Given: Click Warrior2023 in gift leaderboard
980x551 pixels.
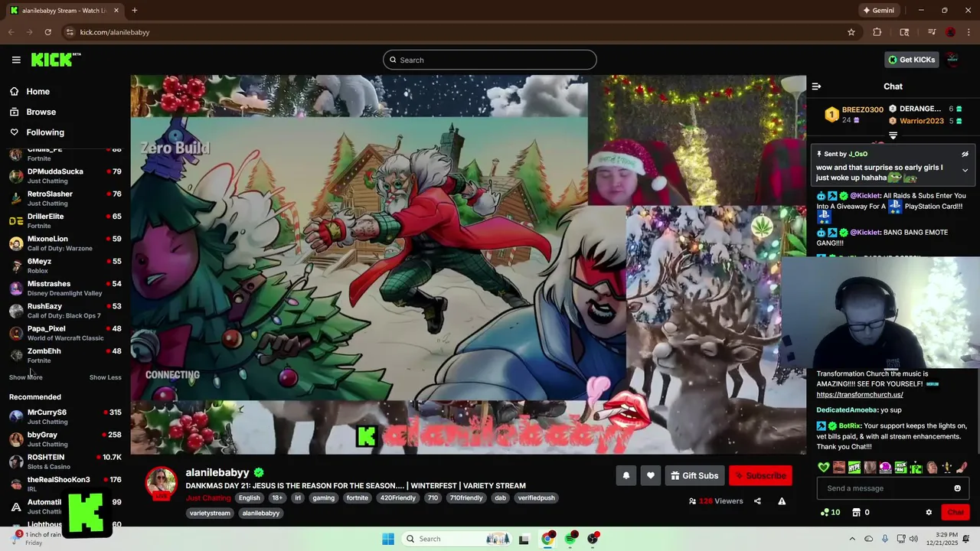Looking at the screenshot, I should (921, 121).
